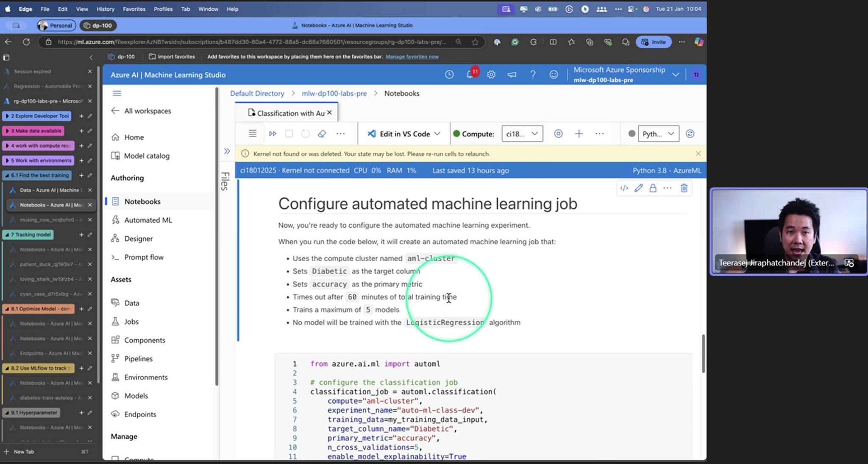Open the help question mark icon
Image resolution: width=868 pixels, height=464 pixels.
click(x=532, y=75)
